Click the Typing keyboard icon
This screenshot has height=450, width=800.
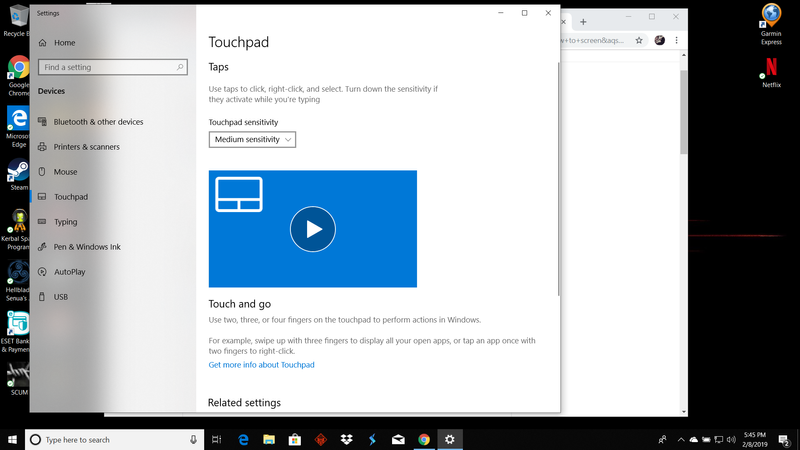coord(42,222)
